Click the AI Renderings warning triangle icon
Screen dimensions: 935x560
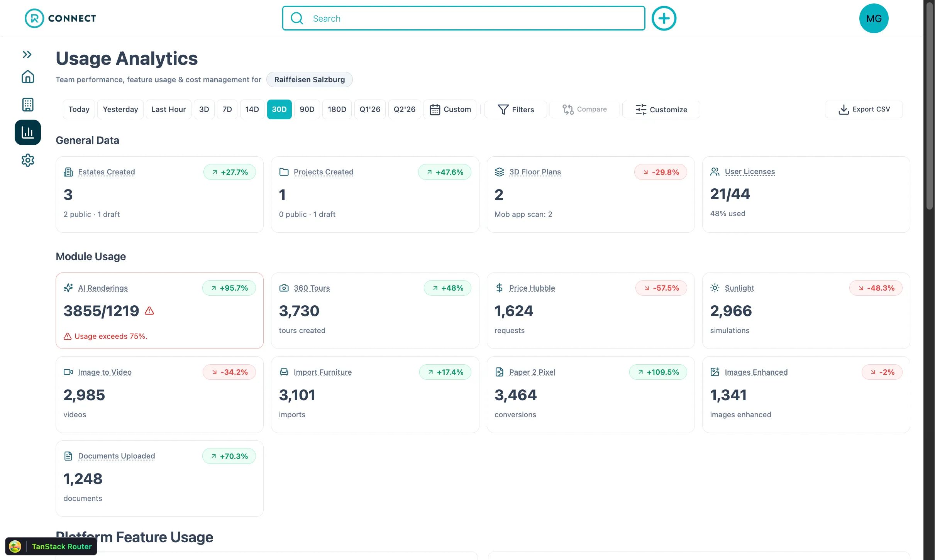tap(149, 311)
